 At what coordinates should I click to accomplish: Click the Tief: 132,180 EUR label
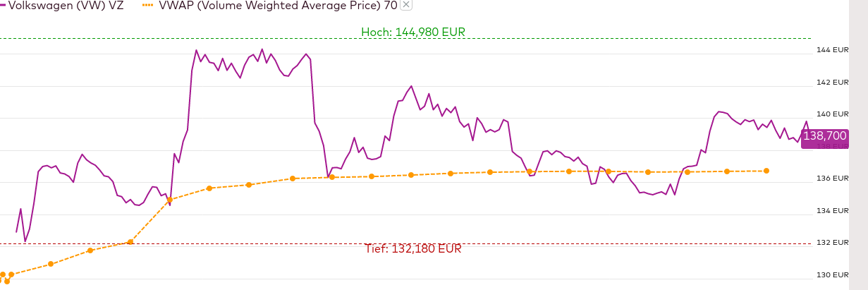tap(413, 249)
